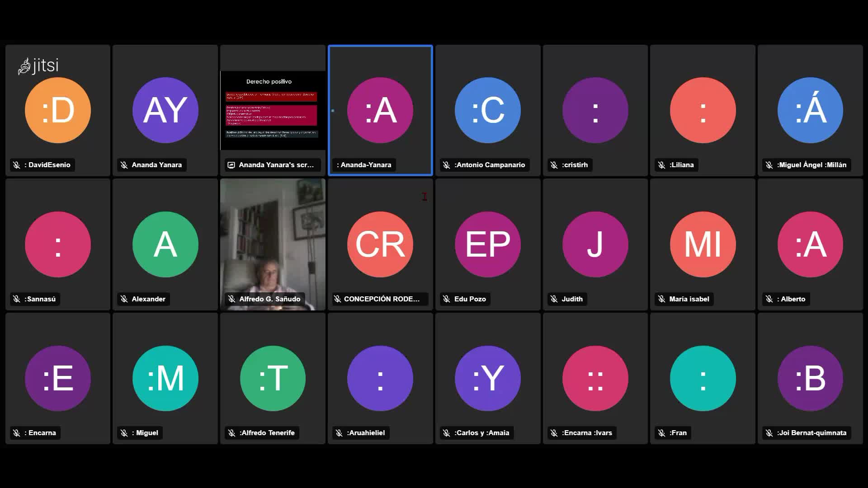Click the Jitsi logo watermark
868x488 pixels.
[x=38, y=66]
